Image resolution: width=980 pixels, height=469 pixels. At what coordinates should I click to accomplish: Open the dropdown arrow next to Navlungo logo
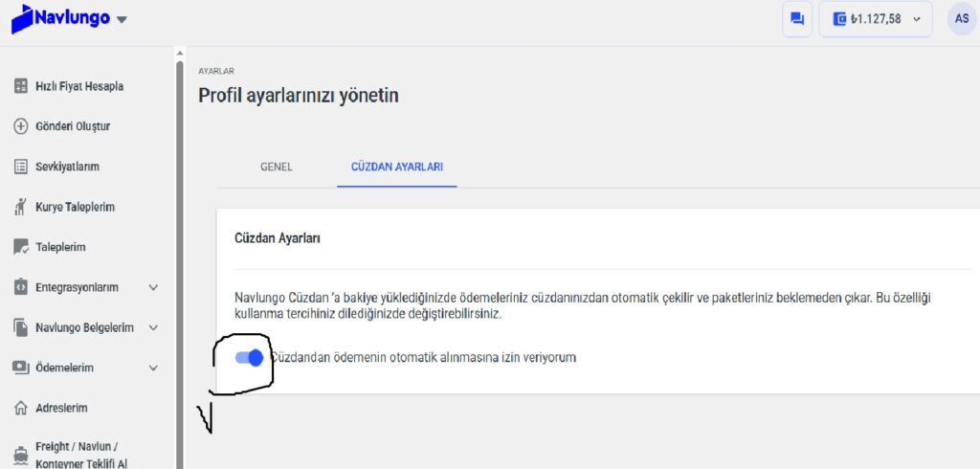pos(122,19)
